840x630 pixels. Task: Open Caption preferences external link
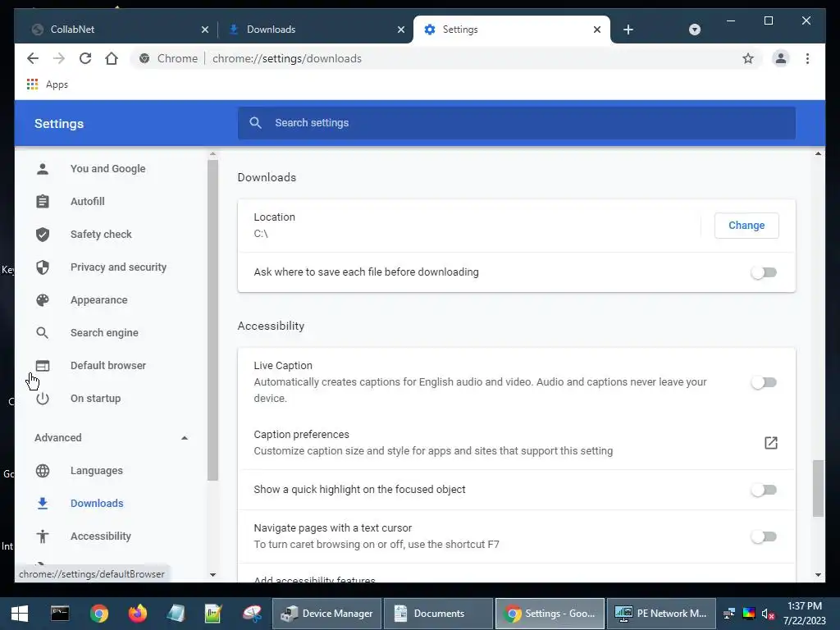[770, 442]
